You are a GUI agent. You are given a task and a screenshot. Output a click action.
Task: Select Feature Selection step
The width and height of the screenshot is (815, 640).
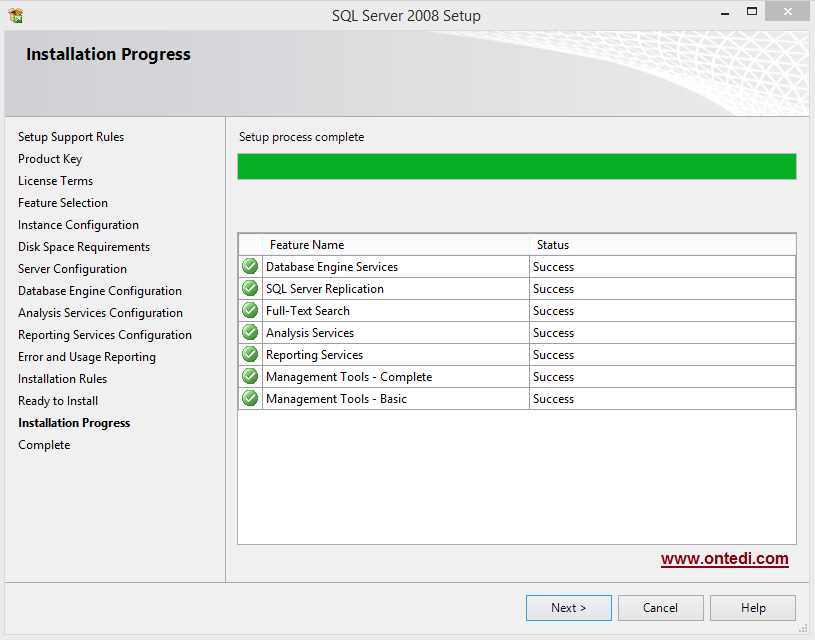click(63, 203)
